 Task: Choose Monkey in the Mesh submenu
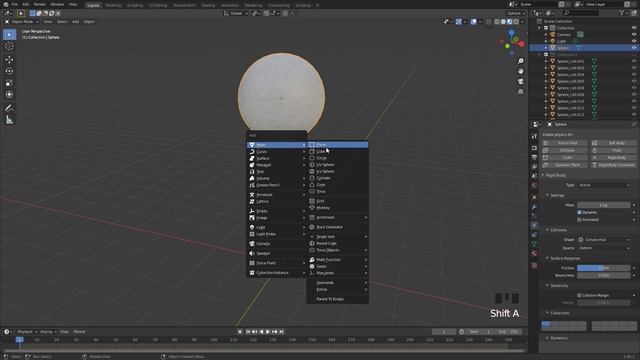(338, 208)
